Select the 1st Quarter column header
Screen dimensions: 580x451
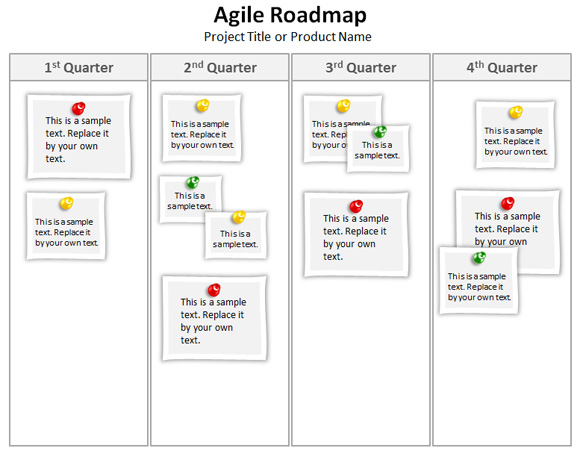pyautogui.click(x=79, y=67)
